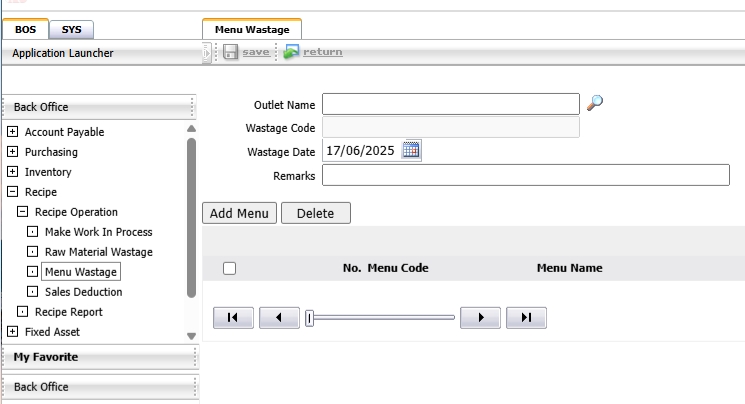Jump to first page of records

tap(233, 317)
